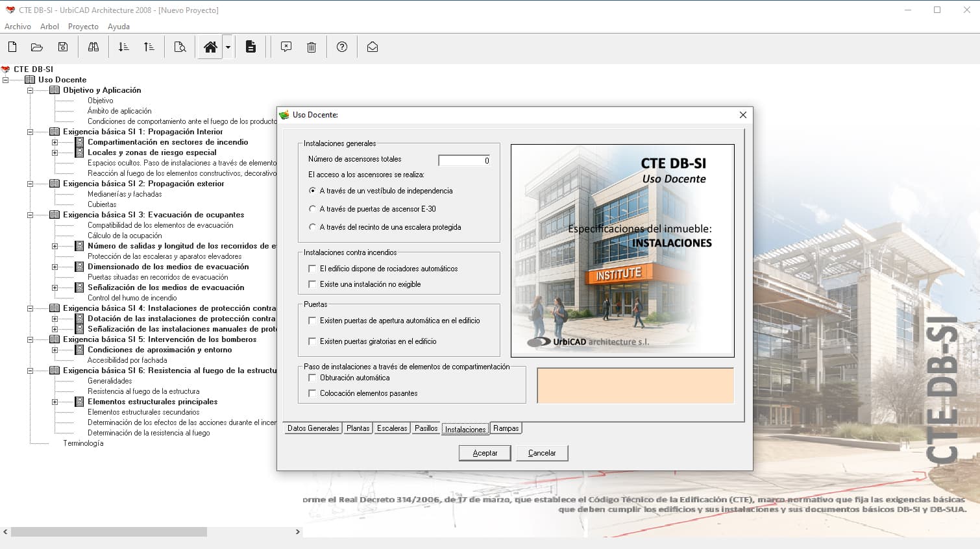
Task: Click the trash bin toolbar icon
Action: pyautogui.click(x=312, y=47)
